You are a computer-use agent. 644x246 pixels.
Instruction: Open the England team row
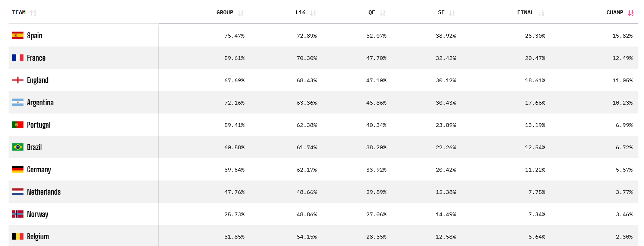coord(38,80)
